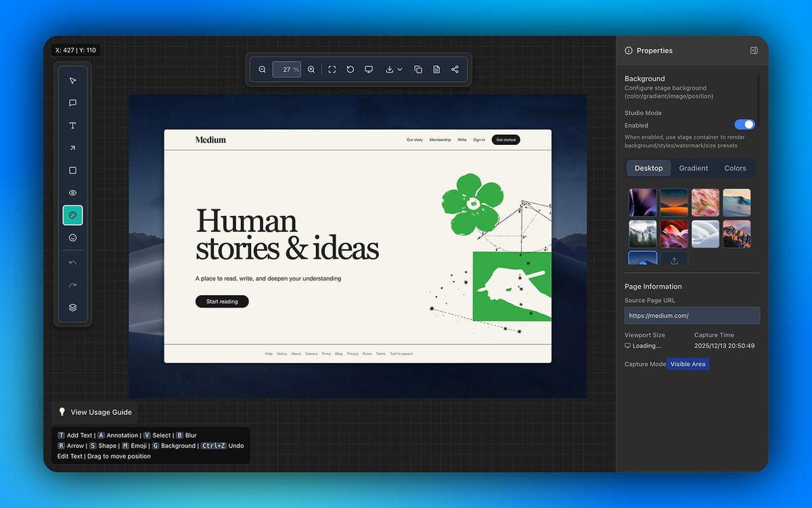Collapse the Properties panel
Image resolution: width=812 pixels, height=508 pixels.
point(754,51)
